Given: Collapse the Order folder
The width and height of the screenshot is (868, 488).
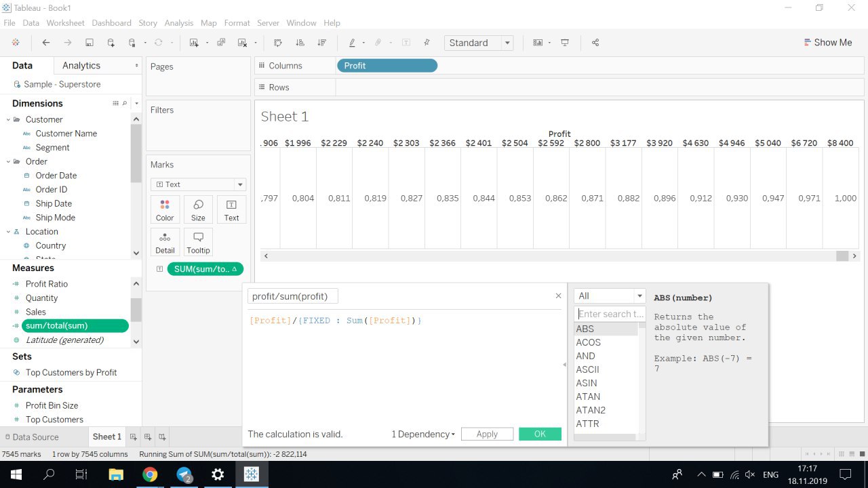Looking at the screenshot, I should tap(9, 161).
